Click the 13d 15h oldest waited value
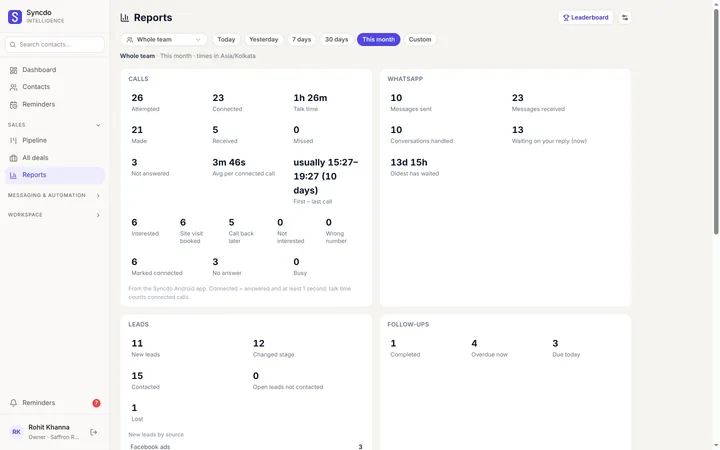720x450 pixels. [x=409, y=162]
